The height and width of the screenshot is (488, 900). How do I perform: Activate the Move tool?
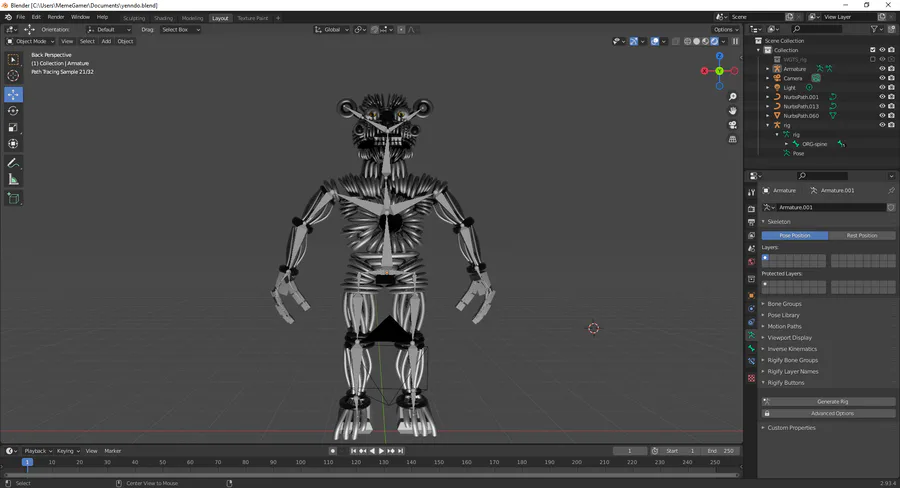[13, 94]
